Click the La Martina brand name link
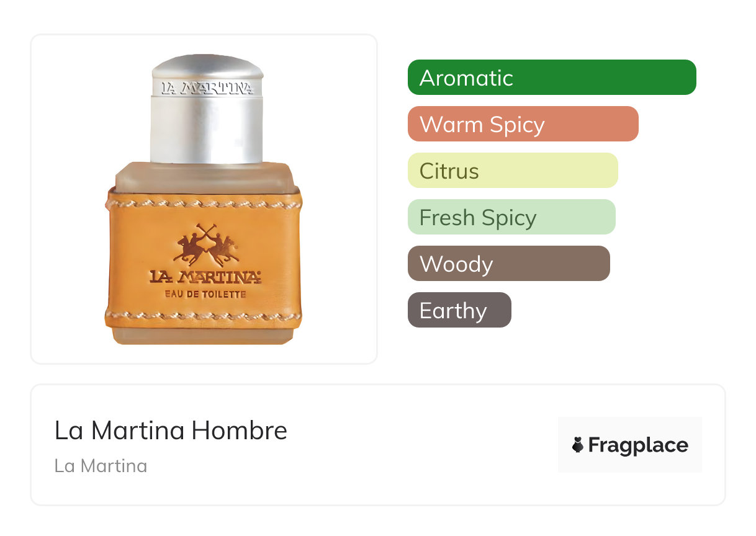The width and height of the screenshot is (756, 536). click(x=101, y=466)
